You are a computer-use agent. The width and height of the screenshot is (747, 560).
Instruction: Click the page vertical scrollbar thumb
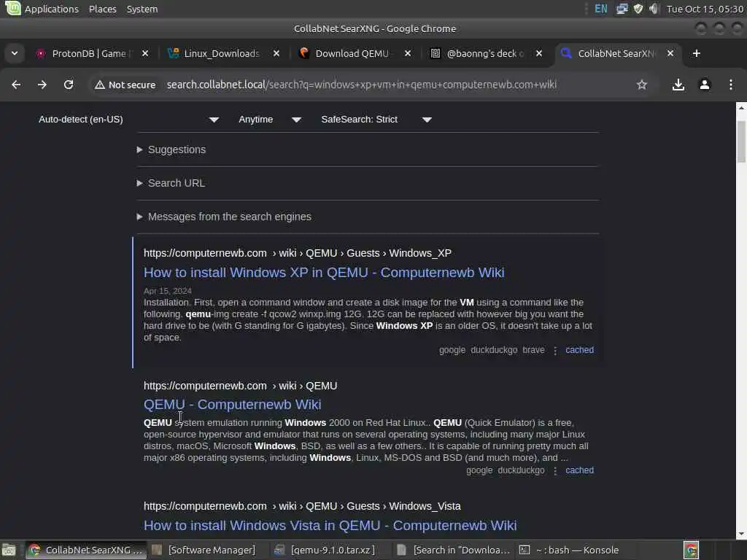(x=741, y=142)
